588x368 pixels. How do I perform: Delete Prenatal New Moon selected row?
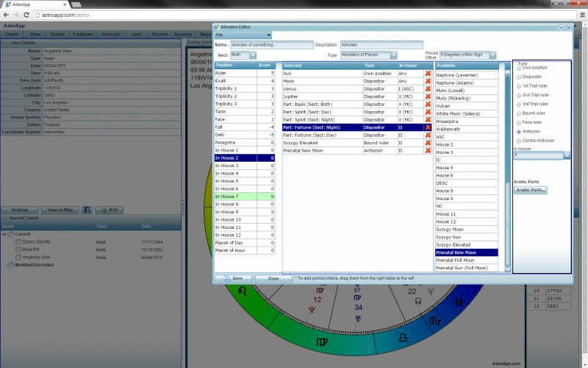428,150
